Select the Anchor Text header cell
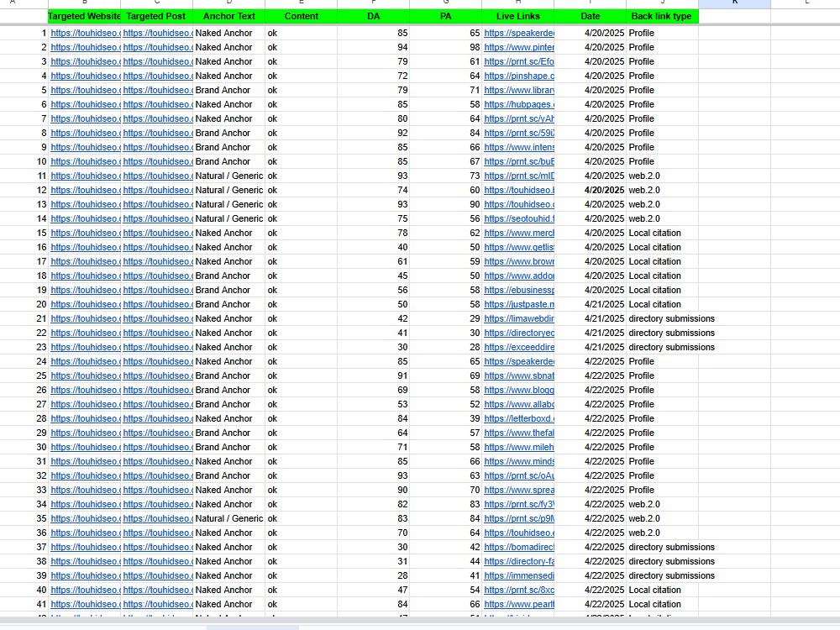Viewport: 840px width, 630px height. click(x=228, y=16)
